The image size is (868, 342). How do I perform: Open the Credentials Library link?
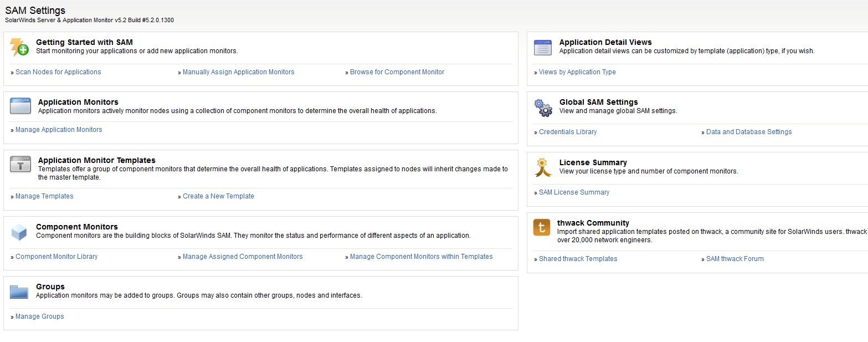pos(568,132)
